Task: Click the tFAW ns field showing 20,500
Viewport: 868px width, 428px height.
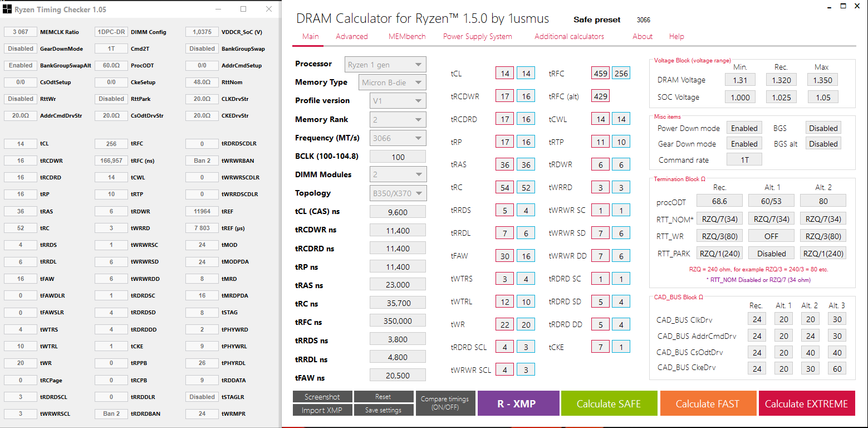Action: tap(398, 375)
